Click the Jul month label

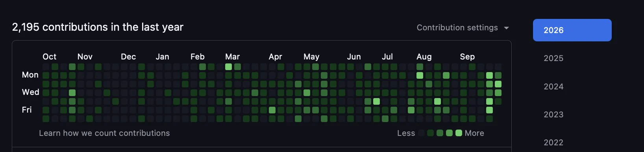(387, 57)
